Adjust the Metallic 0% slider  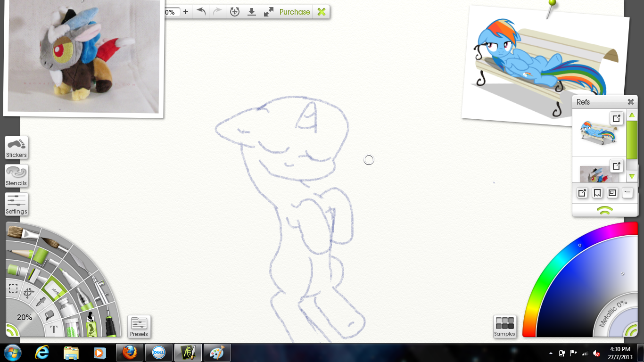613,313
